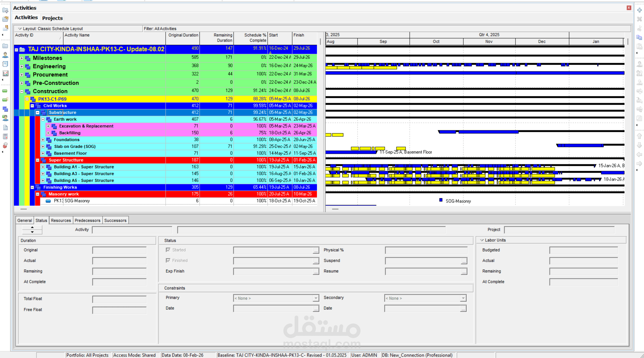Collapse the Labor Units section chevron
Screen dimensions: 644x358
click(482, 240)
